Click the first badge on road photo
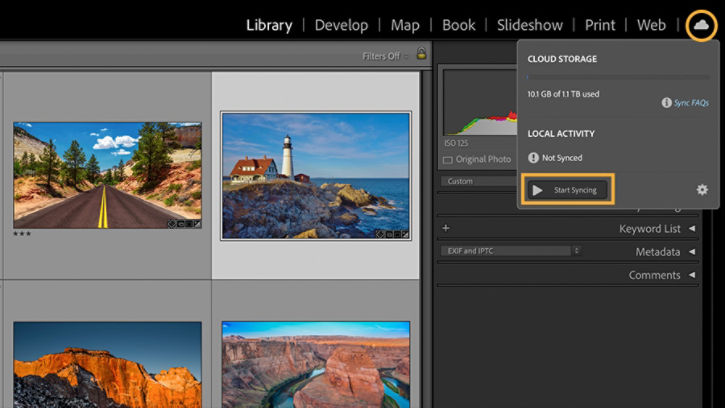Image resolution: width=725 pixels, height=408 pixels. 172,224
